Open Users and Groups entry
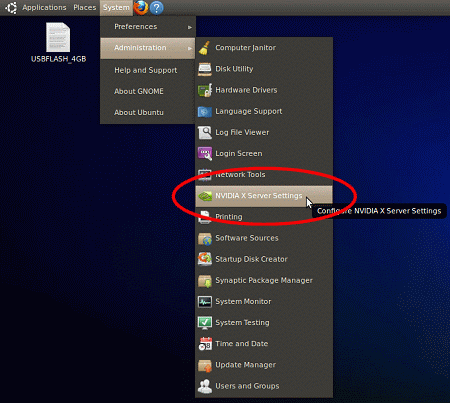 (264, 386)
